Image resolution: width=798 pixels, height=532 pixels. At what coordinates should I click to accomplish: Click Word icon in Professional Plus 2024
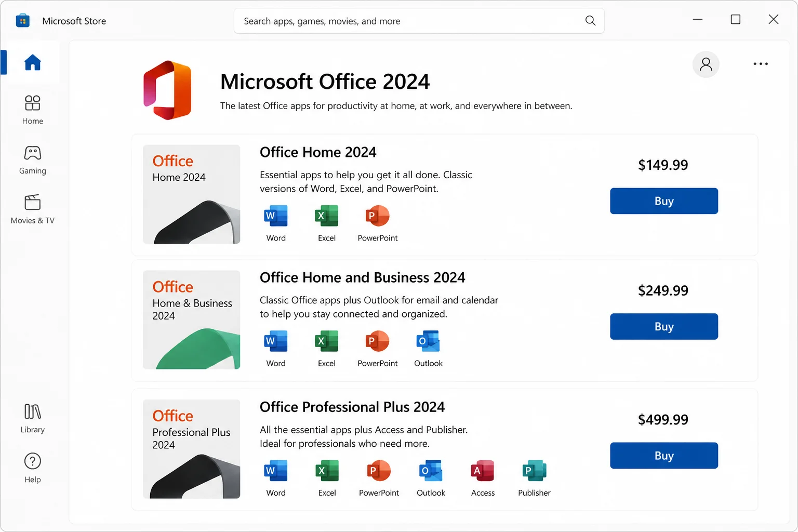(276, 471)
